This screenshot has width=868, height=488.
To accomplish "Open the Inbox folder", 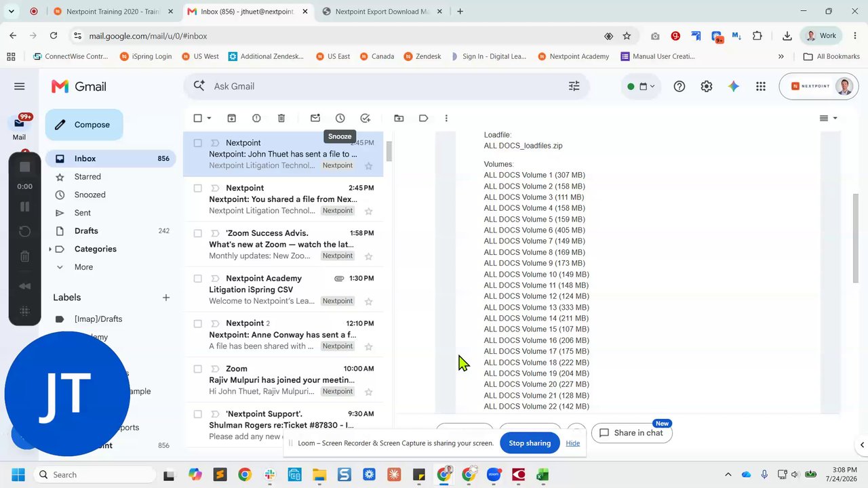I will point(111,159).
